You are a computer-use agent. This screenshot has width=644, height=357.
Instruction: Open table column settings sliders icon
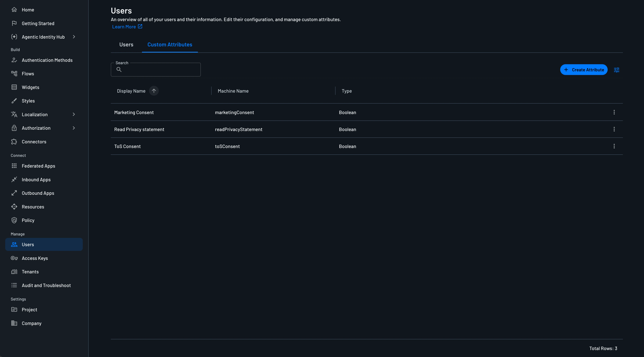[x=616, y=70]
